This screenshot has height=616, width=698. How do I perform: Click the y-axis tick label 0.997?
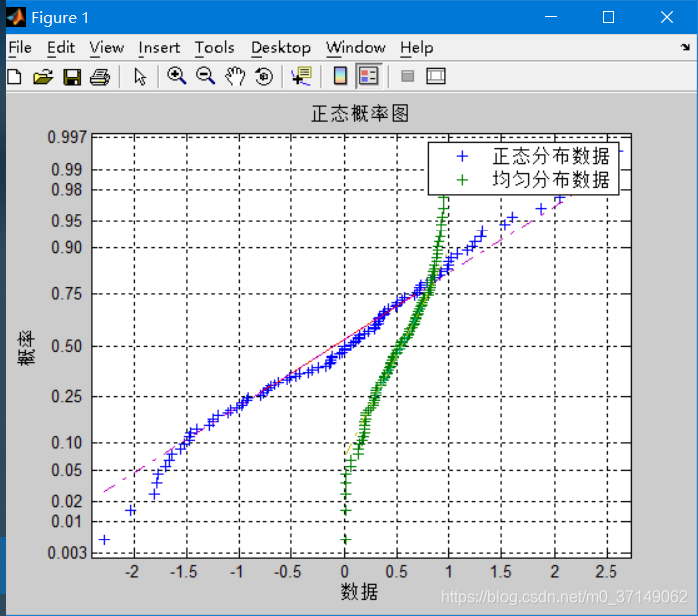click(67, 137)
